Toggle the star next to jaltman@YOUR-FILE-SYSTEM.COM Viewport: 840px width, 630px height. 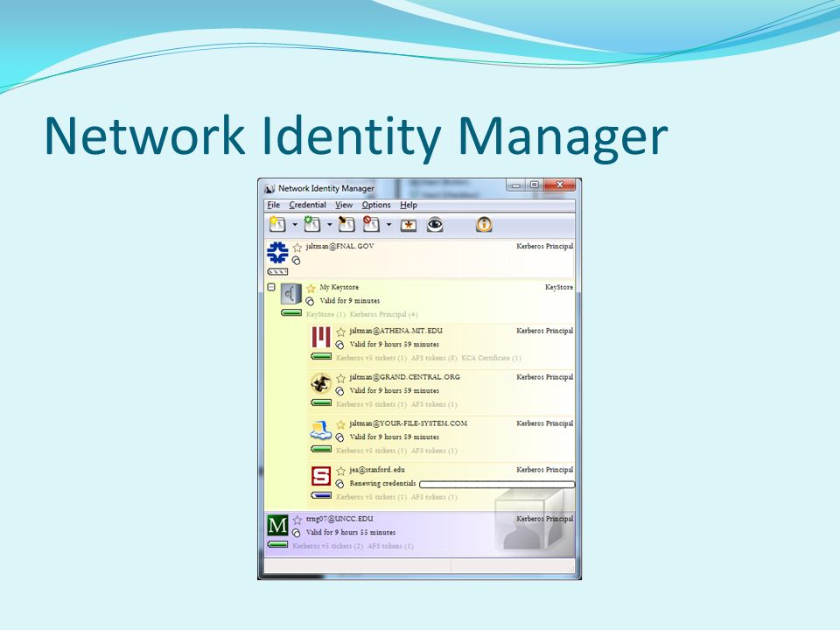point(340,424)
